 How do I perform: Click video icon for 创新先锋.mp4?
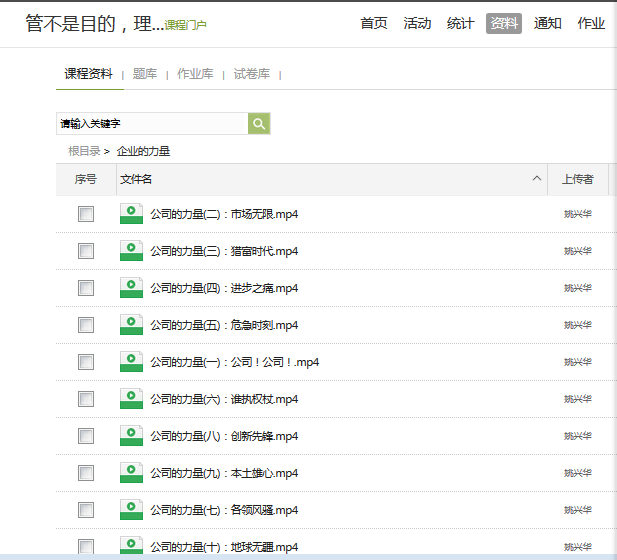click(131, 436)
